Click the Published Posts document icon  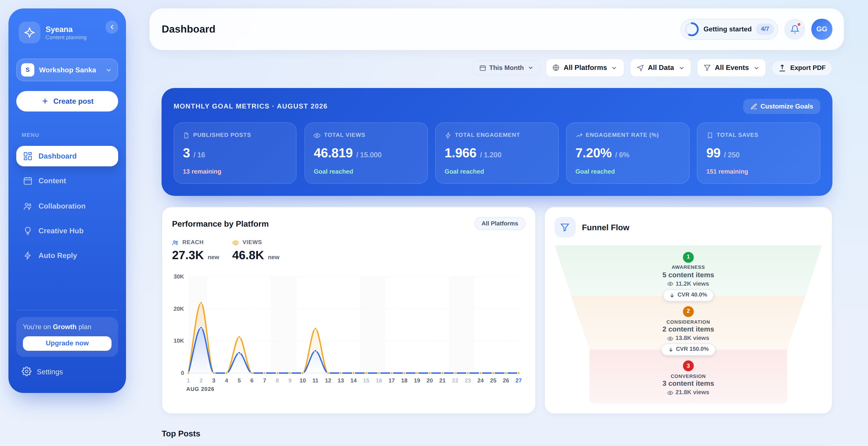tap(186, 135)
